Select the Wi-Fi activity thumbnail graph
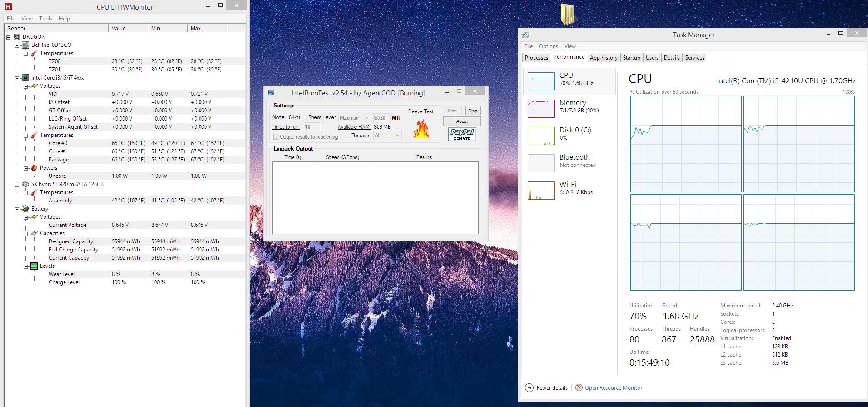This screenshot has height=407, width=868. [x=541, y=191]
